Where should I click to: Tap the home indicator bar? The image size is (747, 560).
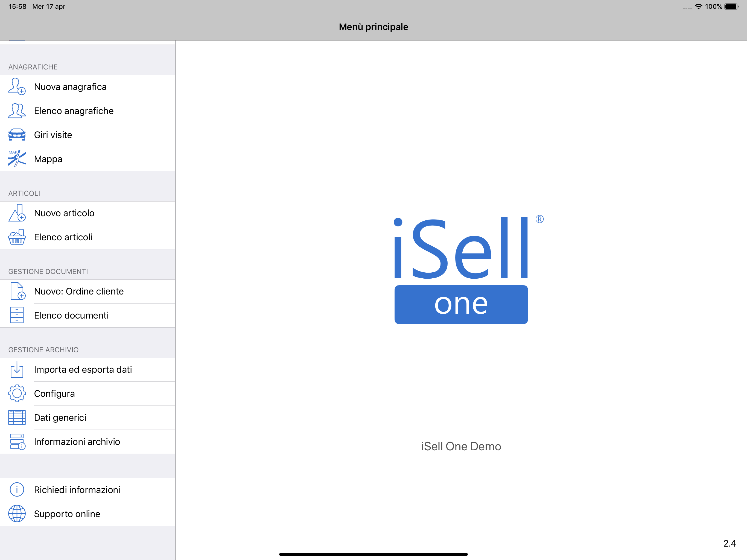373,554
